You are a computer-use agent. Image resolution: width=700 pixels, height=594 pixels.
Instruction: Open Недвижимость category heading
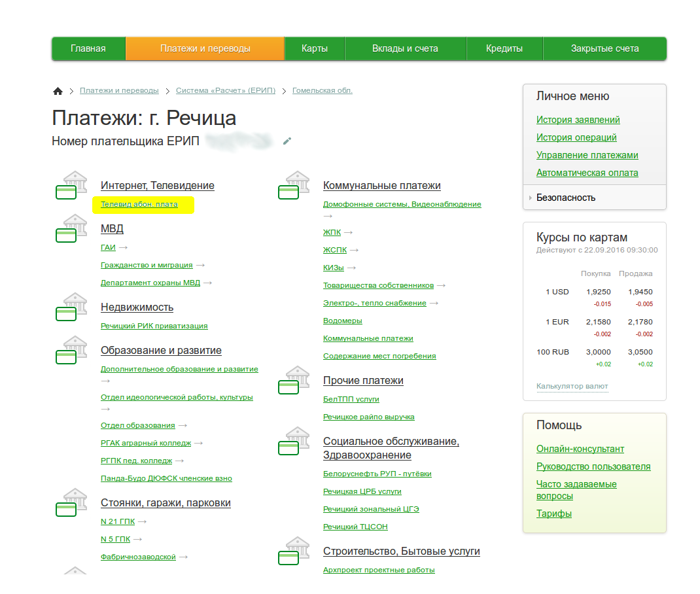tap(137, 307)
